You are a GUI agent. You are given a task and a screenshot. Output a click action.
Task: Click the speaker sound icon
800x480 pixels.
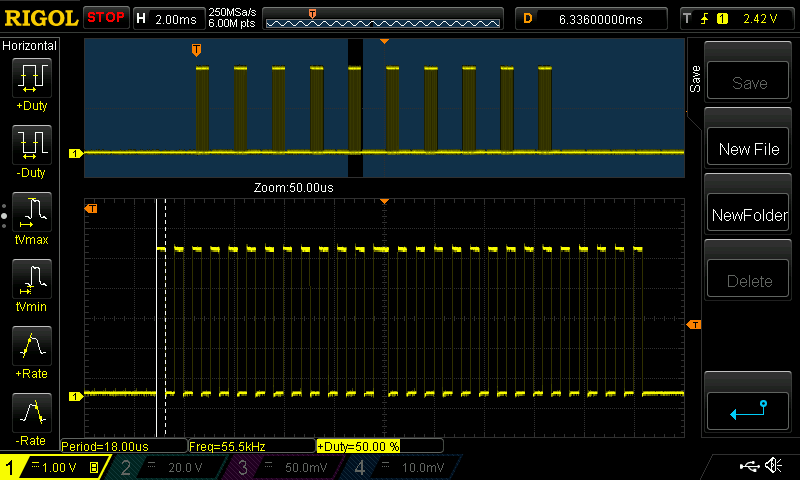tap(772, 466)
